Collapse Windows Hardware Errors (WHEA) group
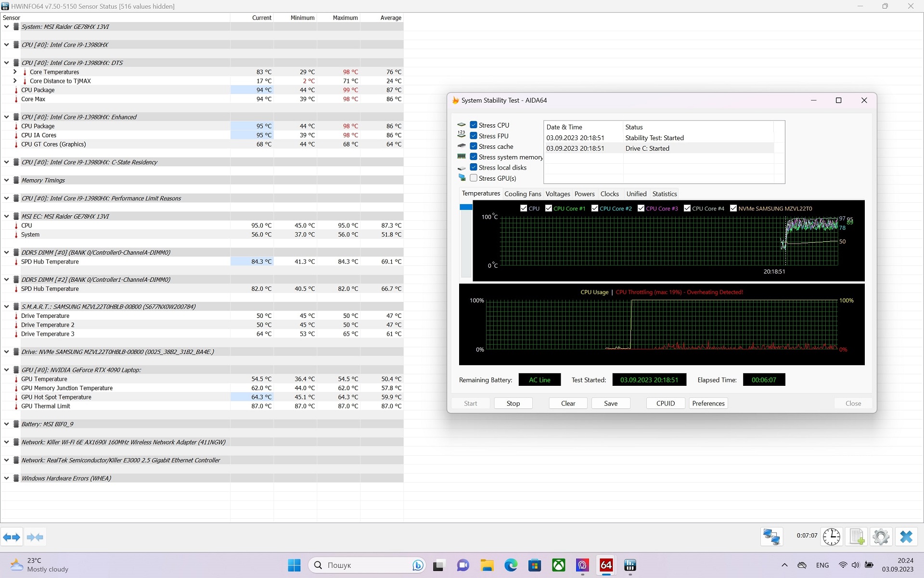This screenshot has height=578, width=924. click(6, 478)
